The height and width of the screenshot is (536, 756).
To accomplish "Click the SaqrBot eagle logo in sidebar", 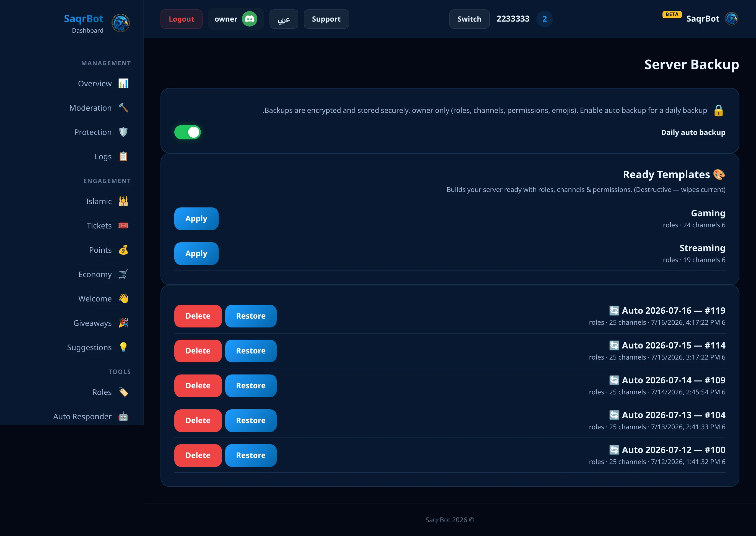I will pyautogui.click(x=120, y=23).
